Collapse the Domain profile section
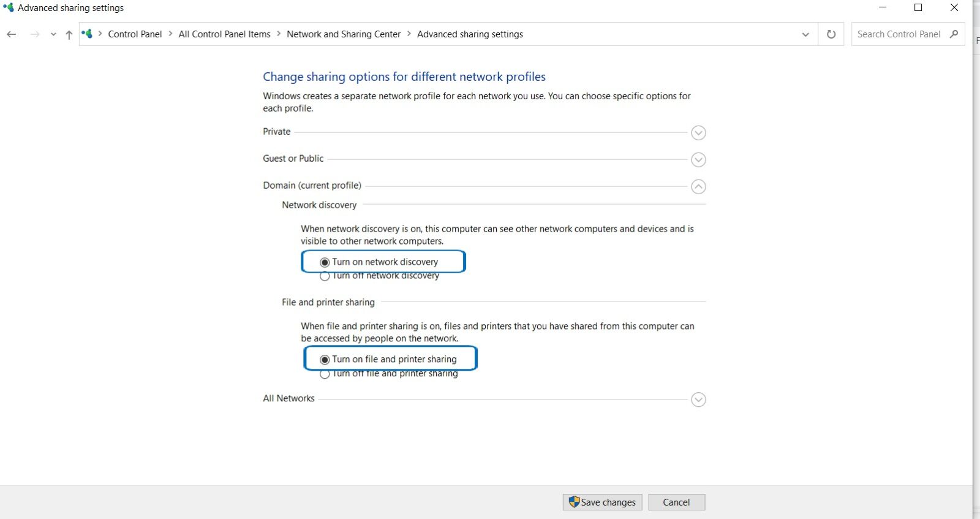The height and width of the screenshot is (519, 980). click(x=698, y=187)
